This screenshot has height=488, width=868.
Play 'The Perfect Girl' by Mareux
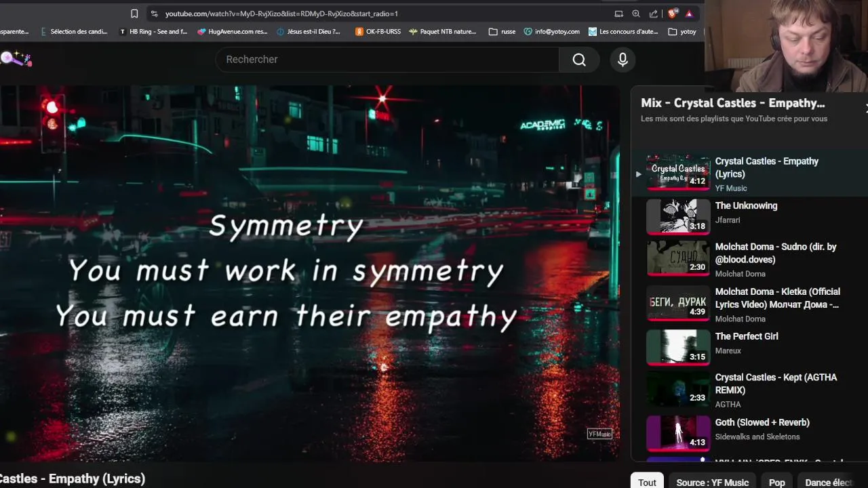747,336
